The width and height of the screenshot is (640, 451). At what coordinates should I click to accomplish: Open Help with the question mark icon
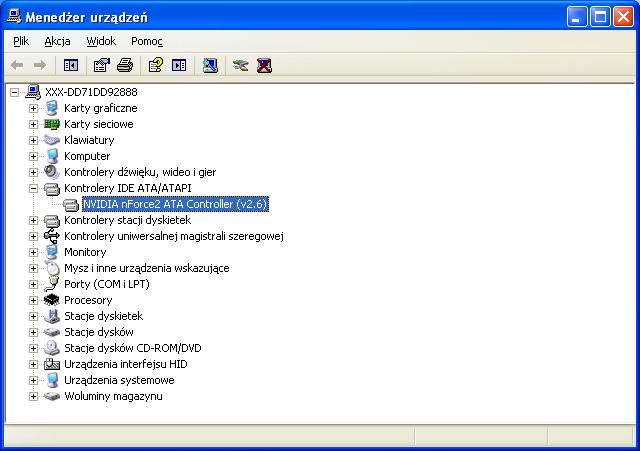tap(156, 65)
